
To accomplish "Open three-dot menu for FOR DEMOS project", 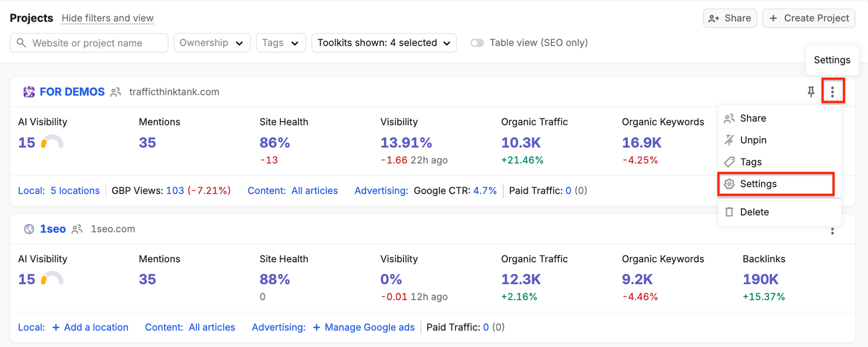I will (832, 92).
